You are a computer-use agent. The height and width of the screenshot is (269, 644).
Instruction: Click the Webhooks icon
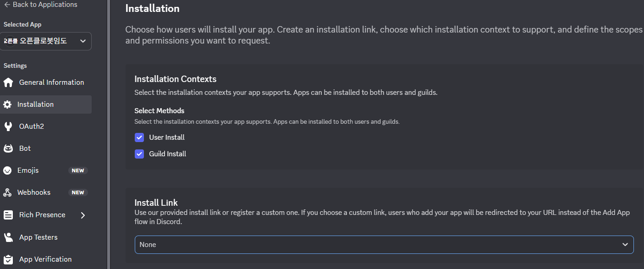tap(7, 192)
